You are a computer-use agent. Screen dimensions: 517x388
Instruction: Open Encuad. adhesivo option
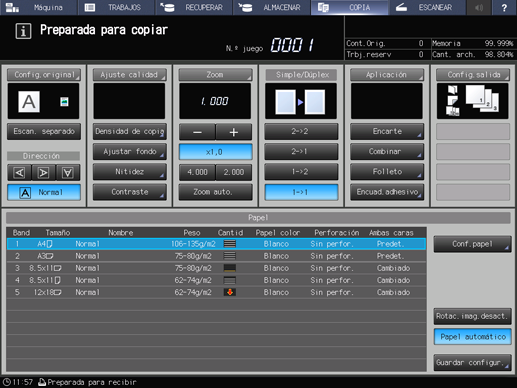click(x=387, y=192)
